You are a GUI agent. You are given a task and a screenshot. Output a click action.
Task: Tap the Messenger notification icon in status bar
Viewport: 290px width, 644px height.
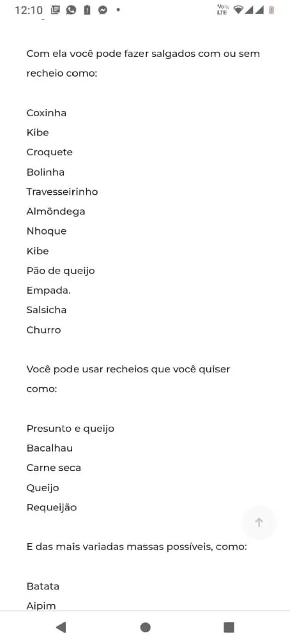[102, 10]
